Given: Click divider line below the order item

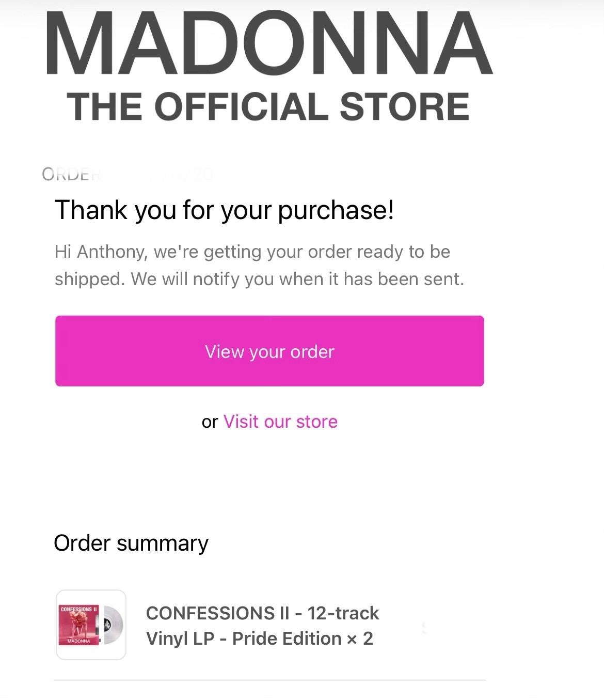Looking at the screenshot, I should [x=269, y=680].
